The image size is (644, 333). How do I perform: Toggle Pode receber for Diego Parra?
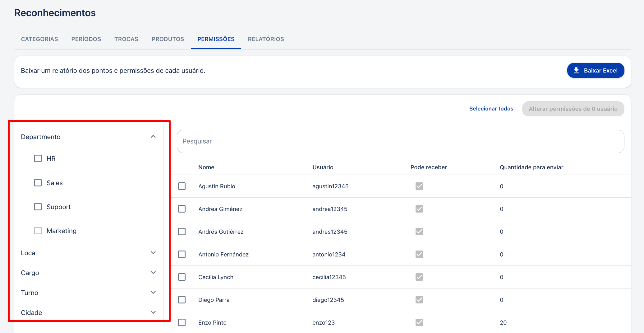tap(419, 300)
